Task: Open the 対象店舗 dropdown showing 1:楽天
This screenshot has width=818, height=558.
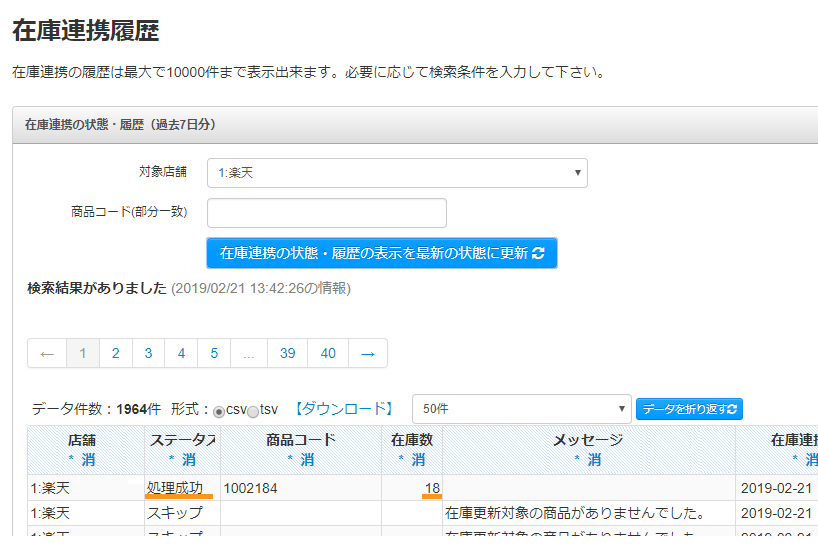Action: 397,173
